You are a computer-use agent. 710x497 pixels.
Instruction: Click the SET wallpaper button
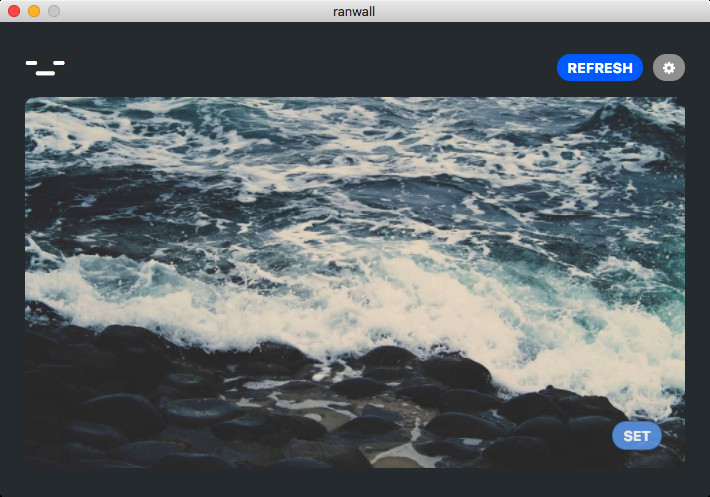pyautogui.click(x=637, y=436)
